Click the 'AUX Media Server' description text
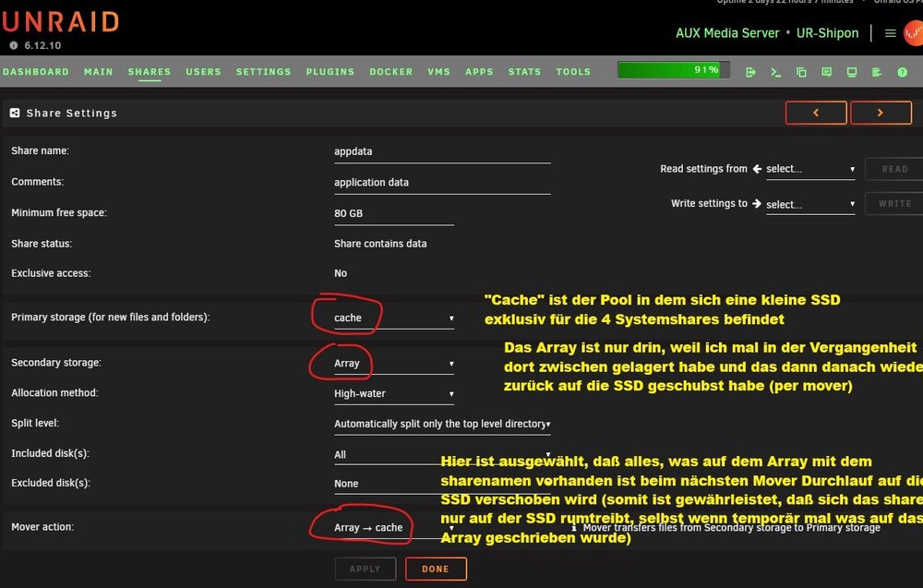The image size is (923, 588). coord(727,33)
